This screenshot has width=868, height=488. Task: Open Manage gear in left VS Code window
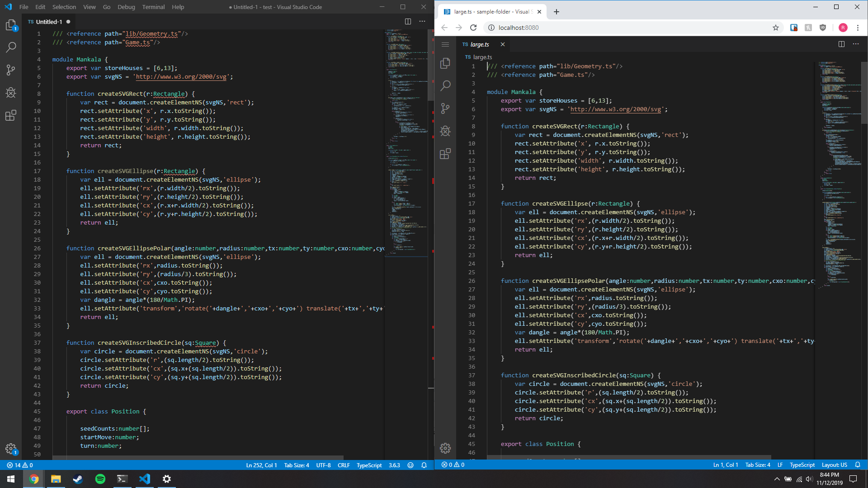click(11, 449)
